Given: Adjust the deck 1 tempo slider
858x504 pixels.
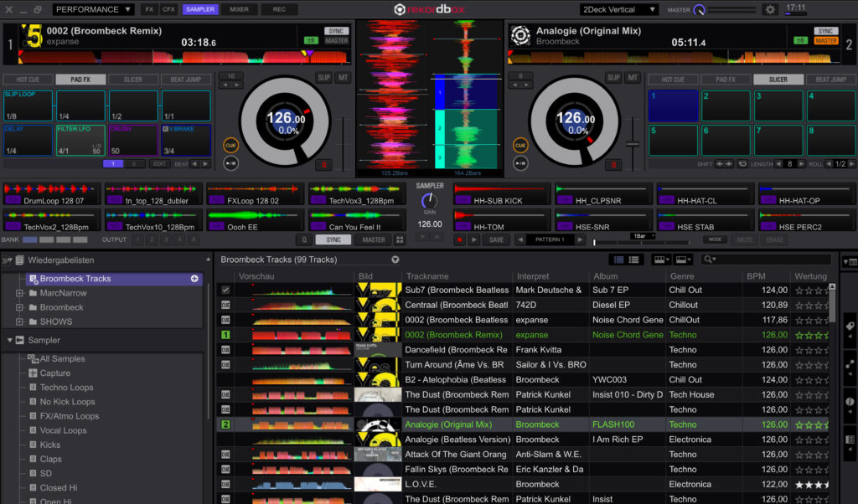Looking at the screenshot, I should 343,144.
